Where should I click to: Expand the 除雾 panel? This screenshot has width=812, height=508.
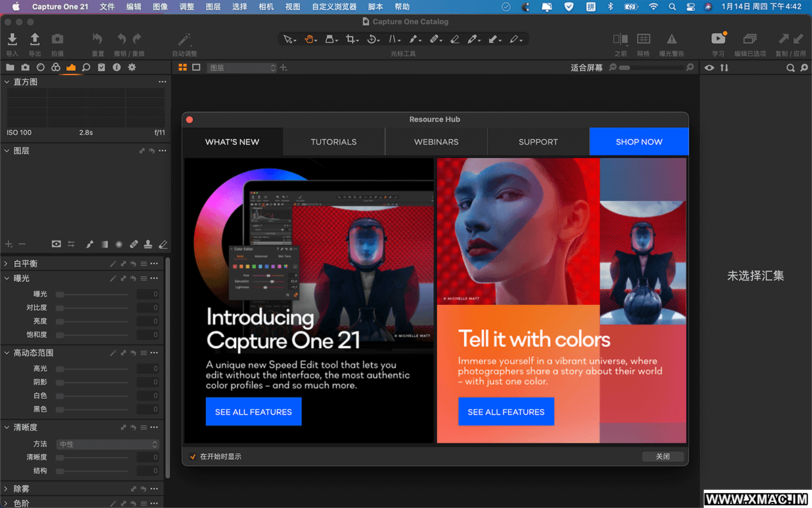pos(6,488)
